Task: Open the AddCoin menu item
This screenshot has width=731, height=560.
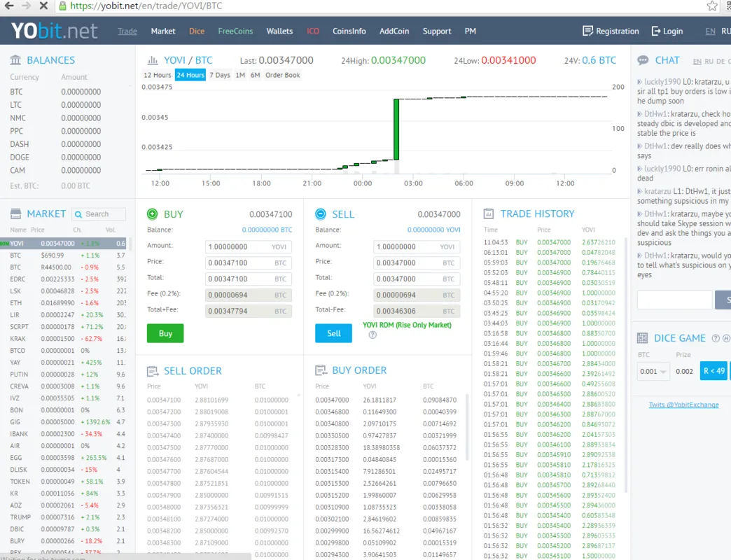Action: (394, 31)
